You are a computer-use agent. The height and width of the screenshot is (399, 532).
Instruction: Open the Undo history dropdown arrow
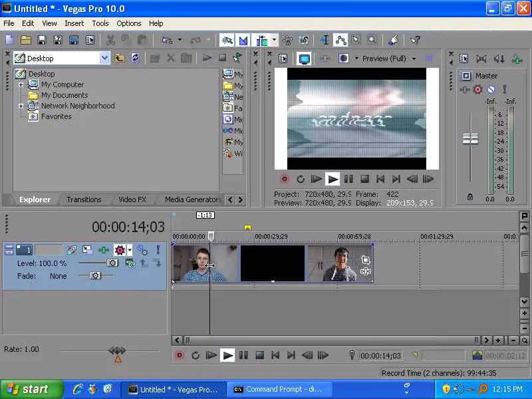[x=180, y=41]
